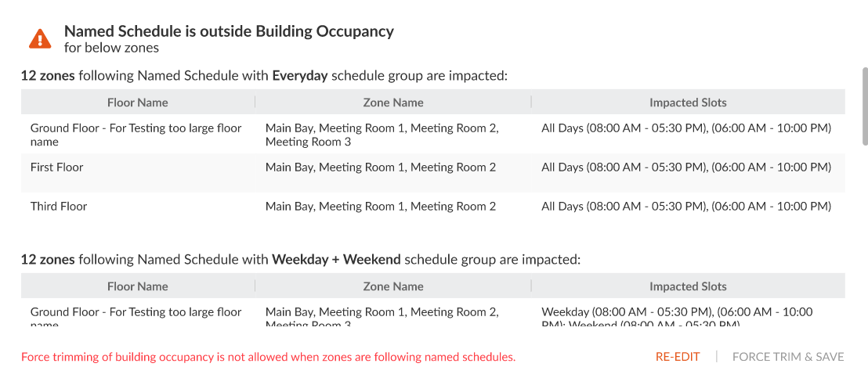Click First Floor zone names cell

[380, 167]
